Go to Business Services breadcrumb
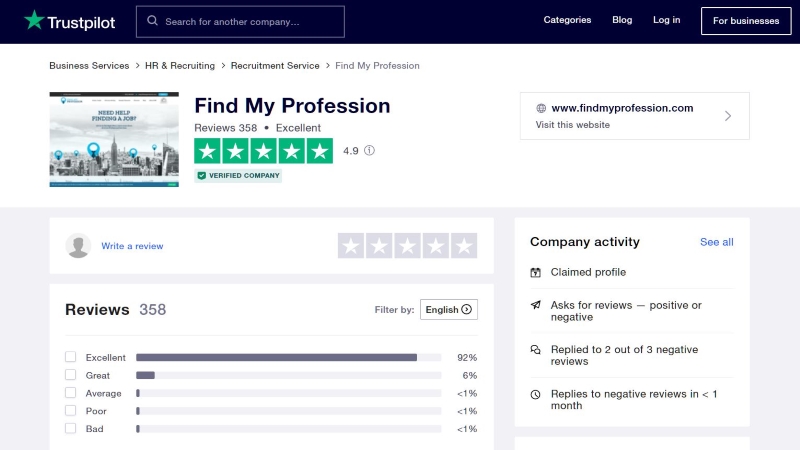Screen dimensions: 800x450 (89, 65)
